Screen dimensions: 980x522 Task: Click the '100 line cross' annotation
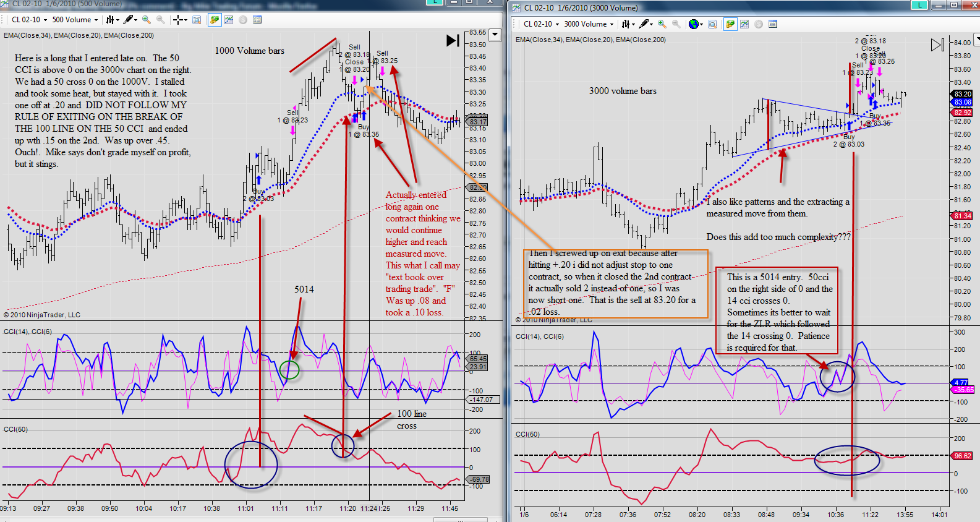(412, 419)
